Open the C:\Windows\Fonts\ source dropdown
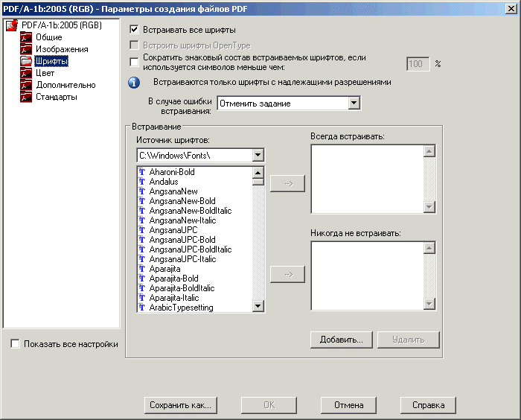The height and width of the screenshot is (420, 521). point(201,156)
